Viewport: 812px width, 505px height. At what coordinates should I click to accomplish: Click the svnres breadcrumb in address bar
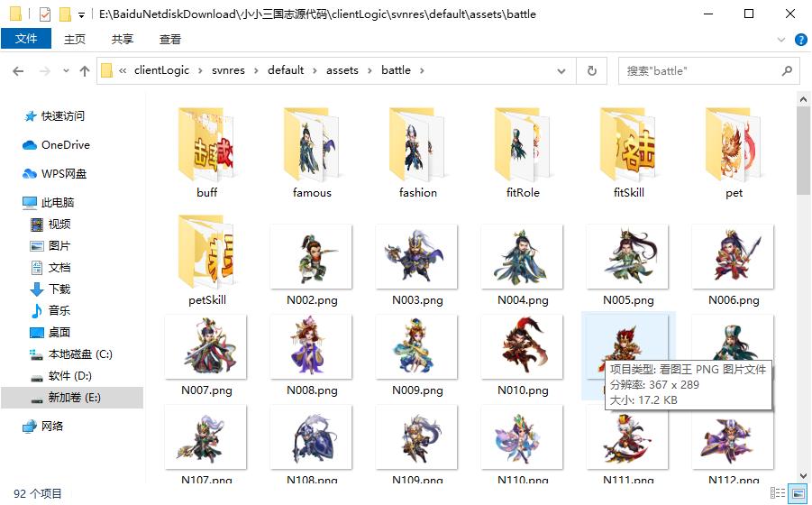point(228,70)
